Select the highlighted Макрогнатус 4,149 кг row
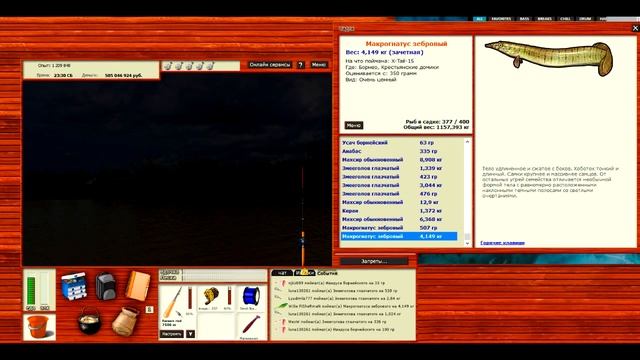 (x=399, y=236)
